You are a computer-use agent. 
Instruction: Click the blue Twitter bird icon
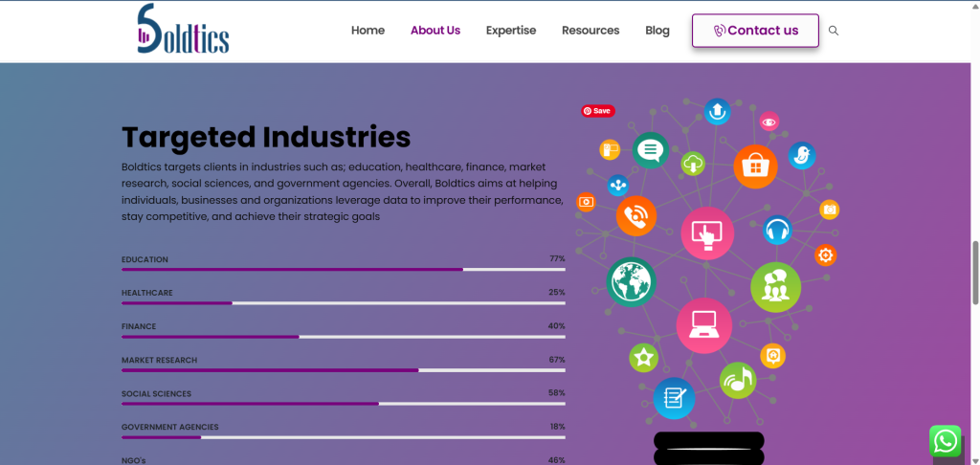(x=801, y=156)
